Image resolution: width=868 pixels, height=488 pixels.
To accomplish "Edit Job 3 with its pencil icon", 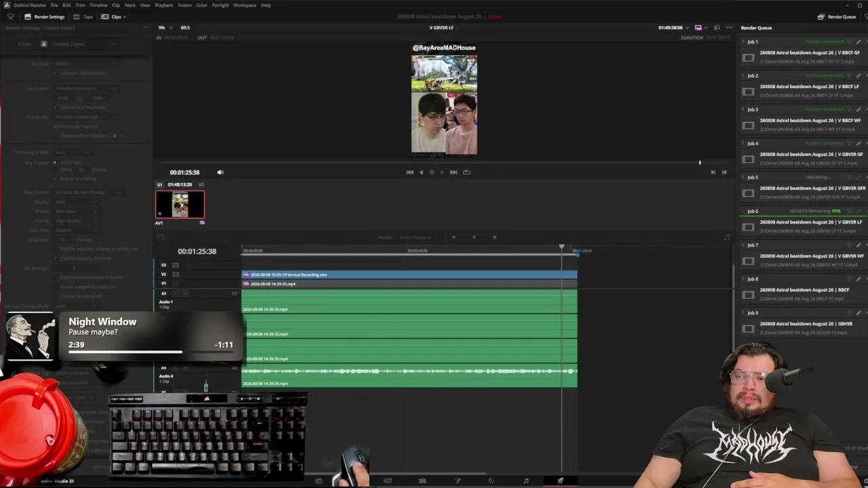I will [859, 110].
